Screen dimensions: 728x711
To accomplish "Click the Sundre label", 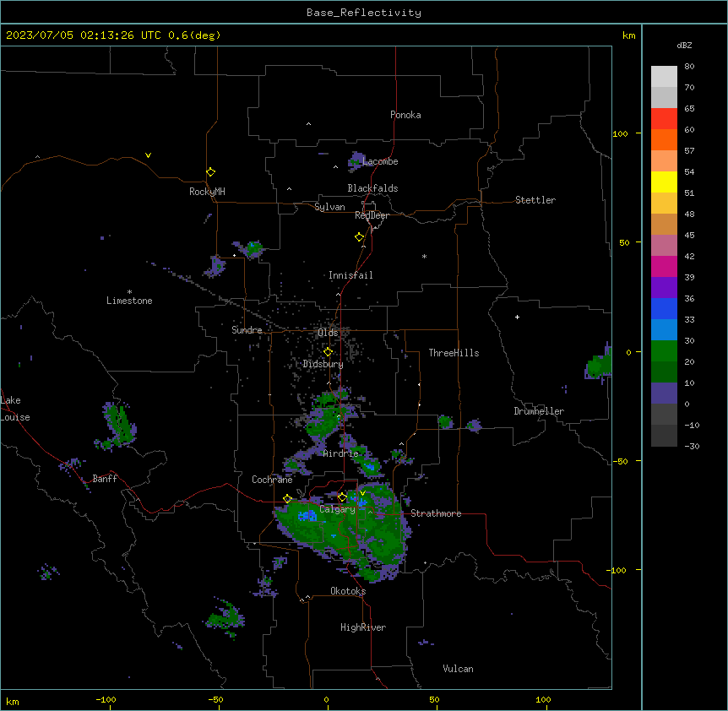I will tap(247, 330).
